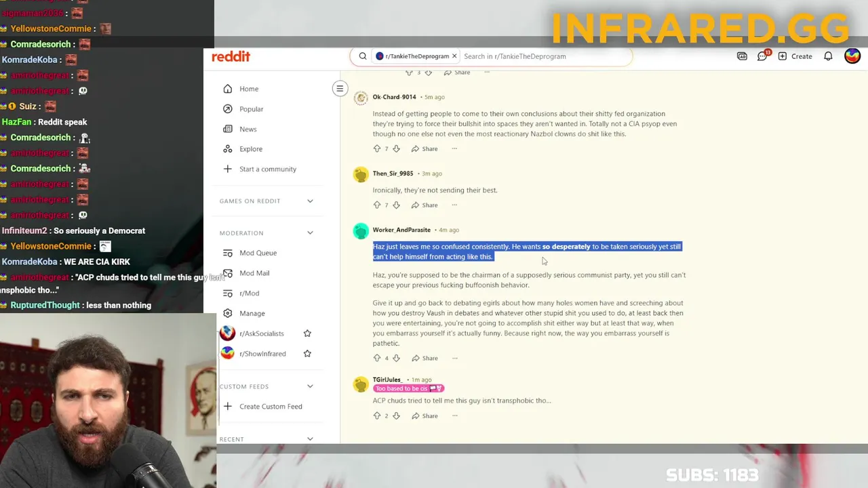Click the Mod Queue icon
Image resolution: width=868 pixels, height=488 pixels.
228,253
